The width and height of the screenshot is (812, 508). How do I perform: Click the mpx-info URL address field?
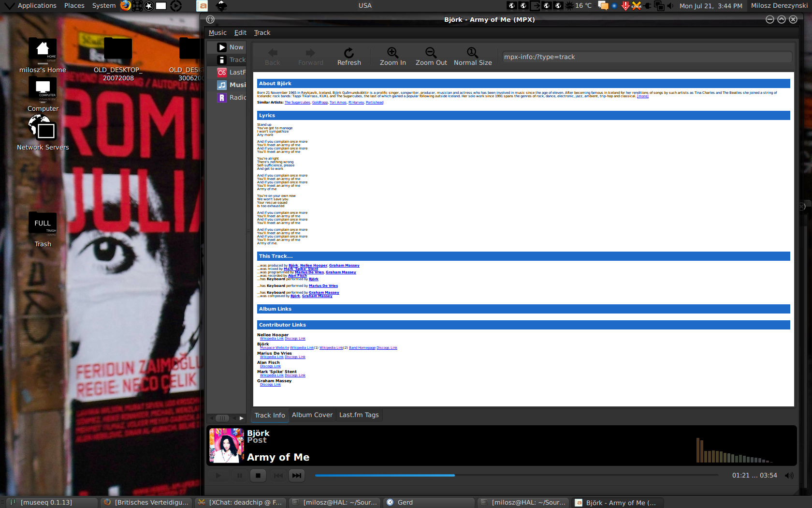[647, 57]
